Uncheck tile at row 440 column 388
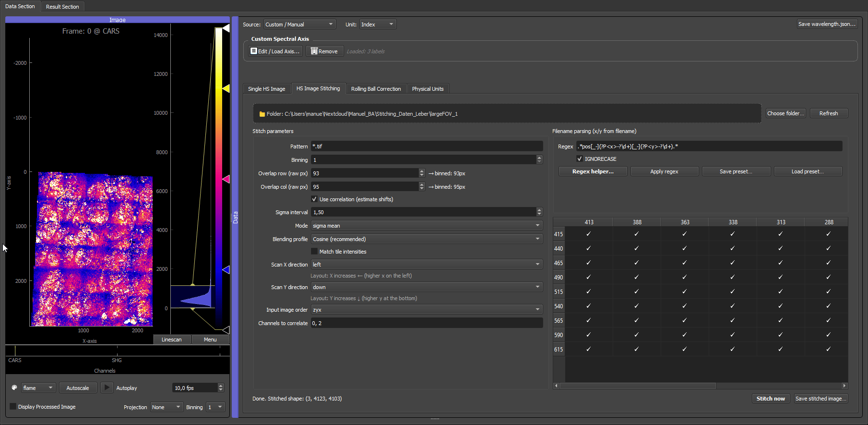 (x=637, y=248)
